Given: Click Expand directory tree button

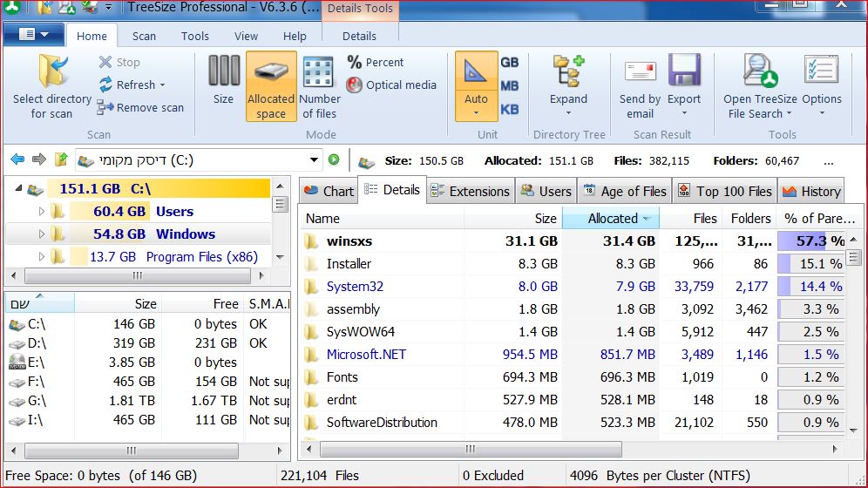Looking at the screenshot, I should tap(568, 85).
